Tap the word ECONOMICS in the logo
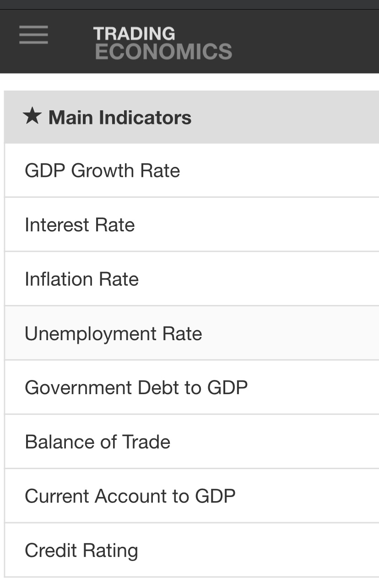 163,51
